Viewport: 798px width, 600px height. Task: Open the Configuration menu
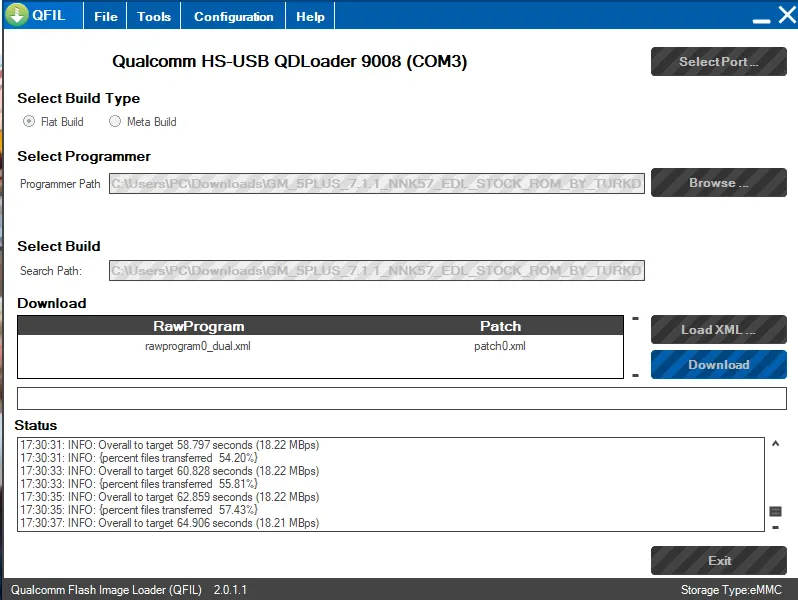tap(233, 16)
